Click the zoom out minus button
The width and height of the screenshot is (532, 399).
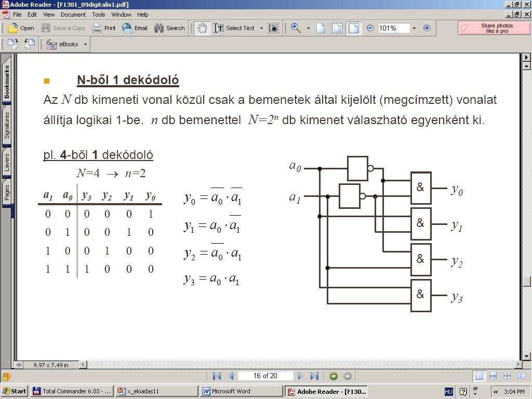click(370, 28)
